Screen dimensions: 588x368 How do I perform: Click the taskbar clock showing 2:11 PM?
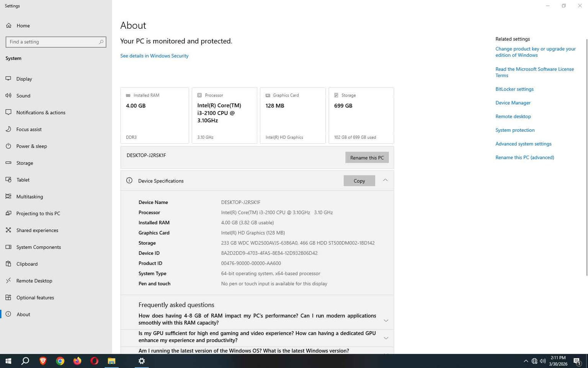coord(558,361)
